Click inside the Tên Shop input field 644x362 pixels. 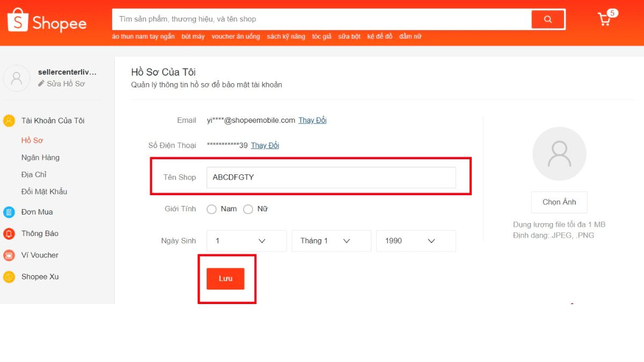click(x=331, y=178)
